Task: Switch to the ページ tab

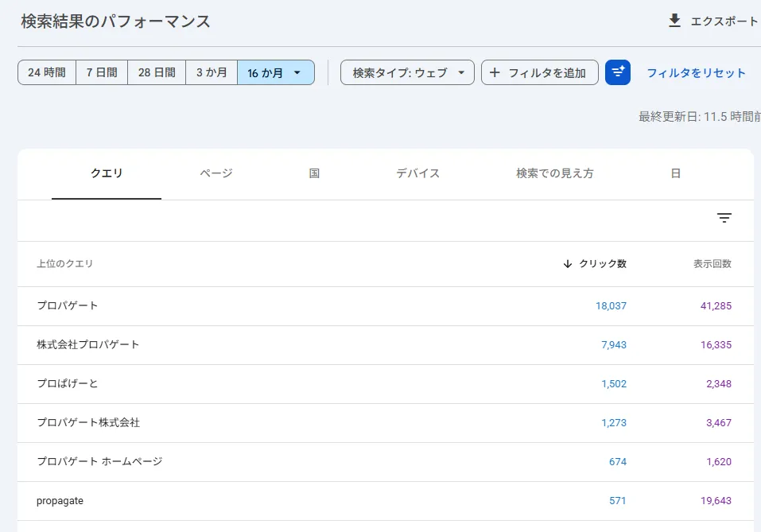Action: tap(216, 173)
